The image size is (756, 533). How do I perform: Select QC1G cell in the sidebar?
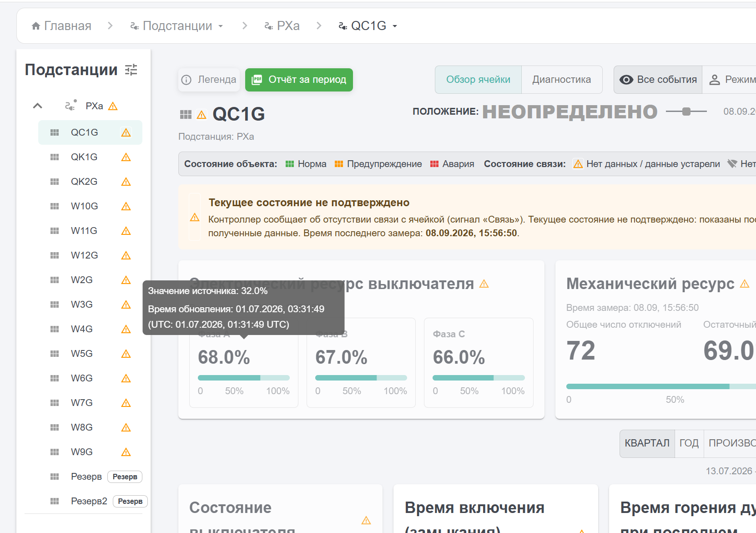(x=90, y=132)
